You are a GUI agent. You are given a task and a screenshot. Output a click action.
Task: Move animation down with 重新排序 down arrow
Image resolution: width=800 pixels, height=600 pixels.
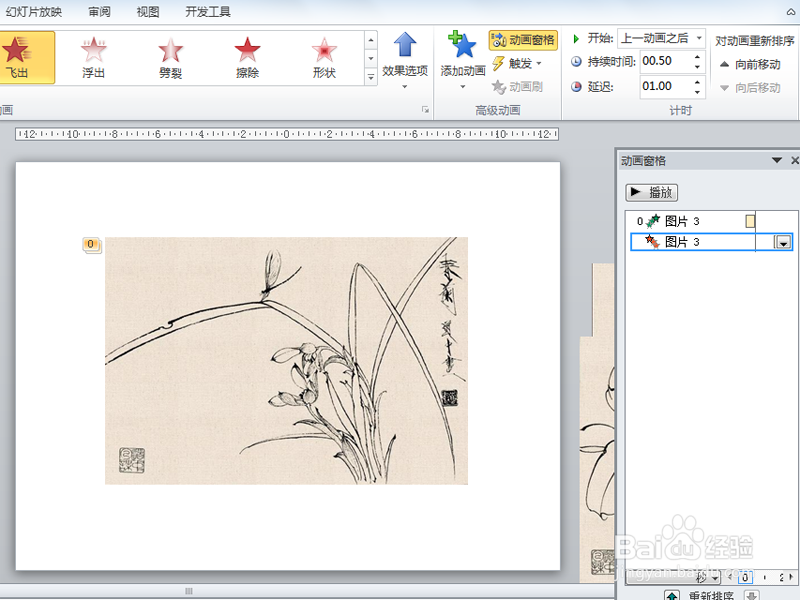[752, 595]
